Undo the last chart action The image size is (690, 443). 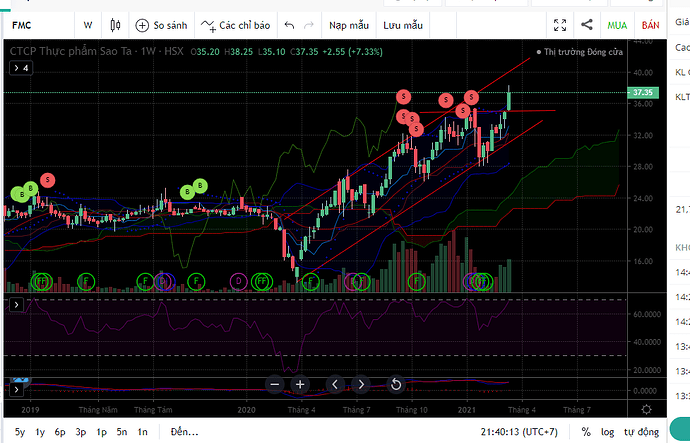(289, 25)
